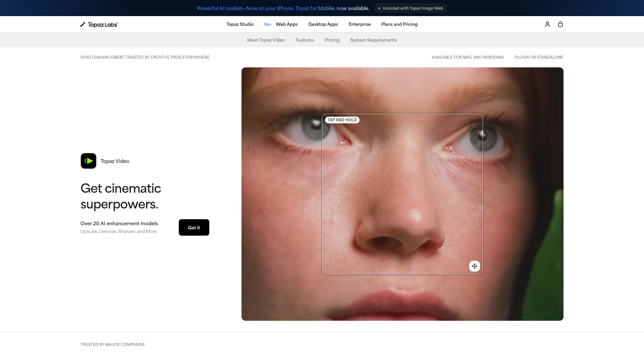Open Desktop Apps menu
This screenshot has height=362, width=644.
[x=323, y=24]
